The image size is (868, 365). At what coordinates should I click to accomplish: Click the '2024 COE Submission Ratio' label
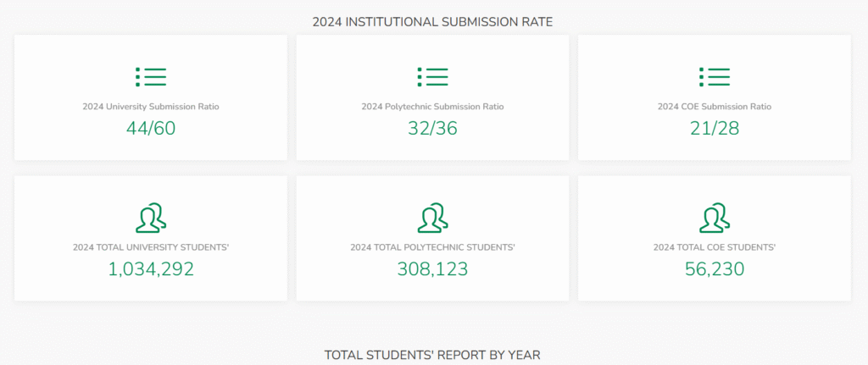(x=715, y=107)
